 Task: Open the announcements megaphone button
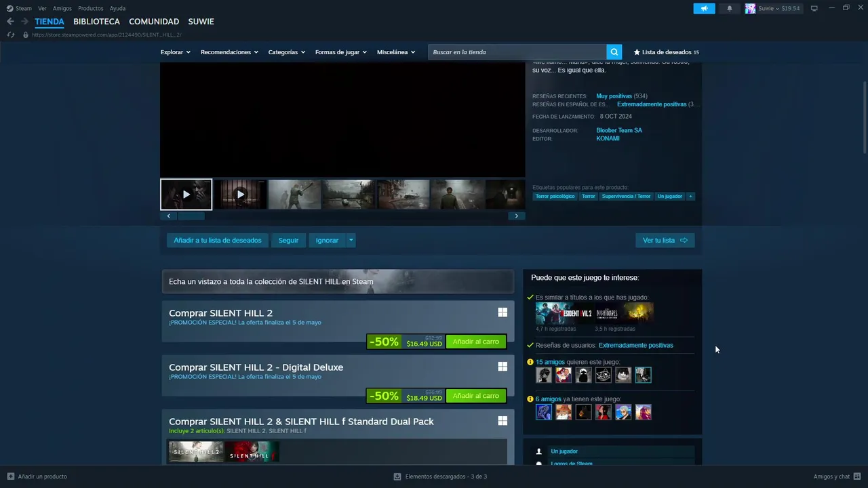tap(704, 8)
